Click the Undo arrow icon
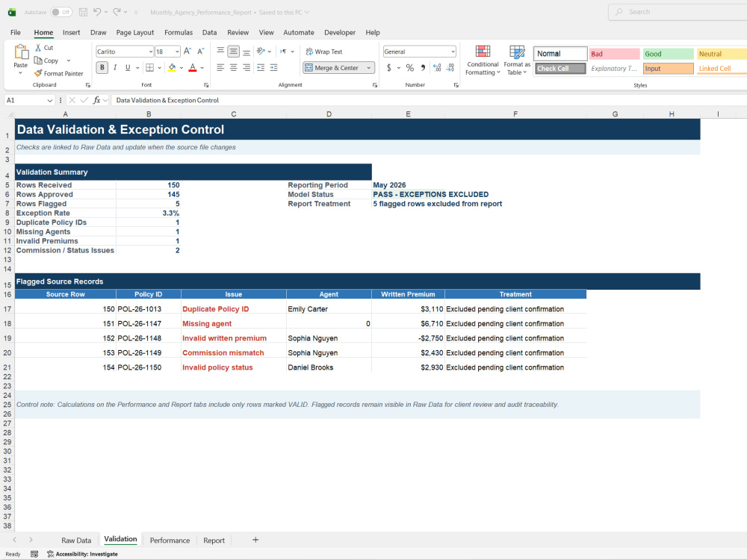747x560 pixels. click(97, 12)
